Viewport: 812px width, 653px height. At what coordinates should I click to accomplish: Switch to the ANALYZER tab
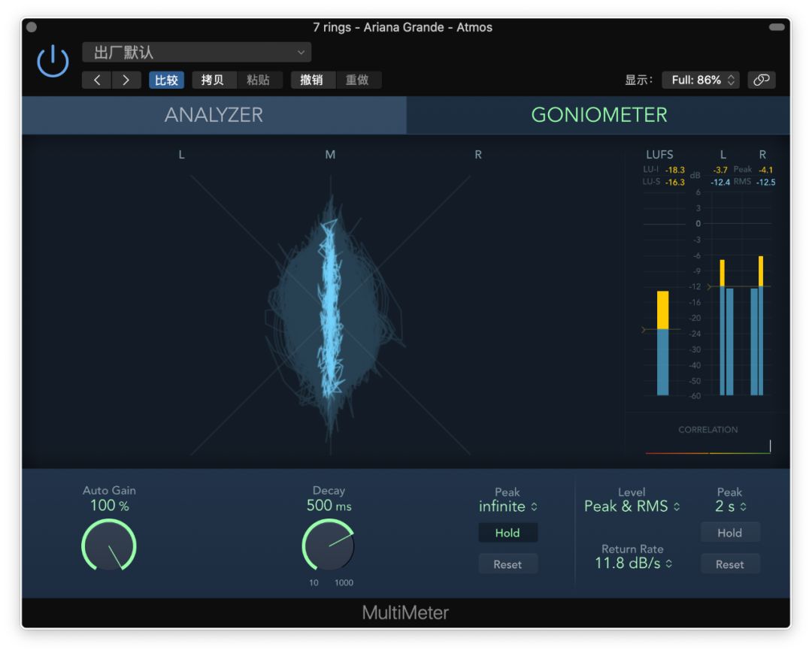(214, 115)
